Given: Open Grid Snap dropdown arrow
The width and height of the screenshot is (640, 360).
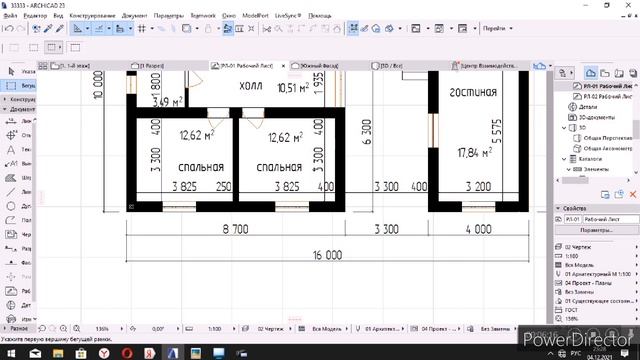Looking at the screenshot, I should pyautogui.click(x=152, y=29).
